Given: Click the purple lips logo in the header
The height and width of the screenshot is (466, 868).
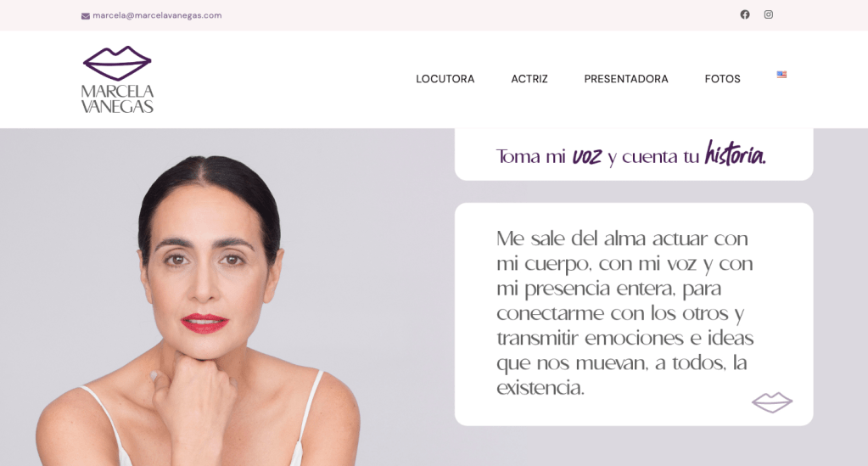Looking at the screenshot, I should [x=117, y=63].
